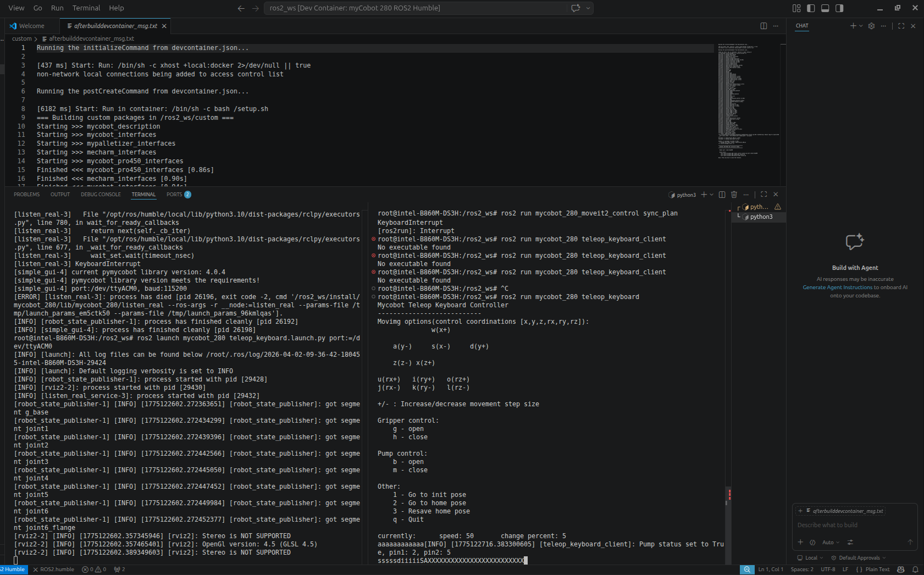Viewport: 924px width, 575px height.
Task: Click afterbuilddevcontainer_msg.txt in breadcrumb
Action: (x=91, y=38)
